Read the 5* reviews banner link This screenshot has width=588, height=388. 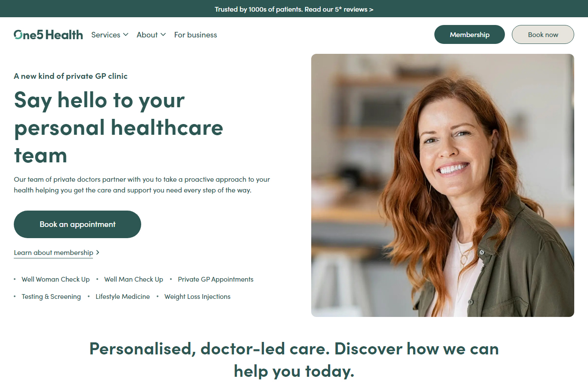click(294, 9)
